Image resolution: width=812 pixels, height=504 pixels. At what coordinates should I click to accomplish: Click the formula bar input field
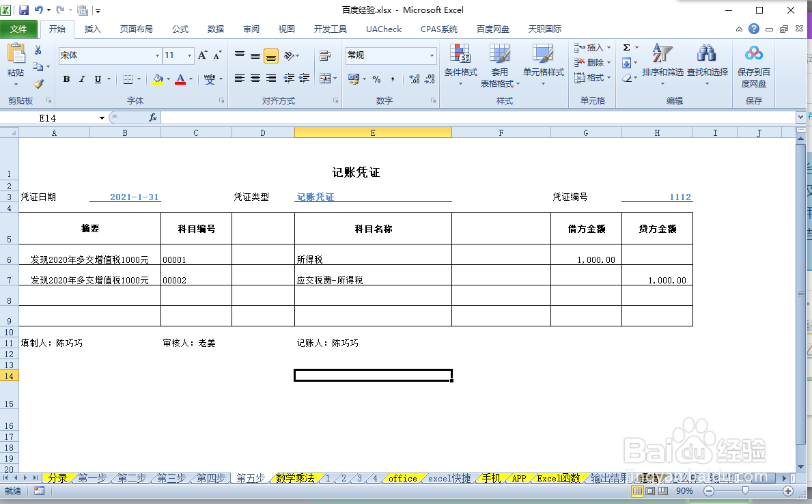click(479, 118)
